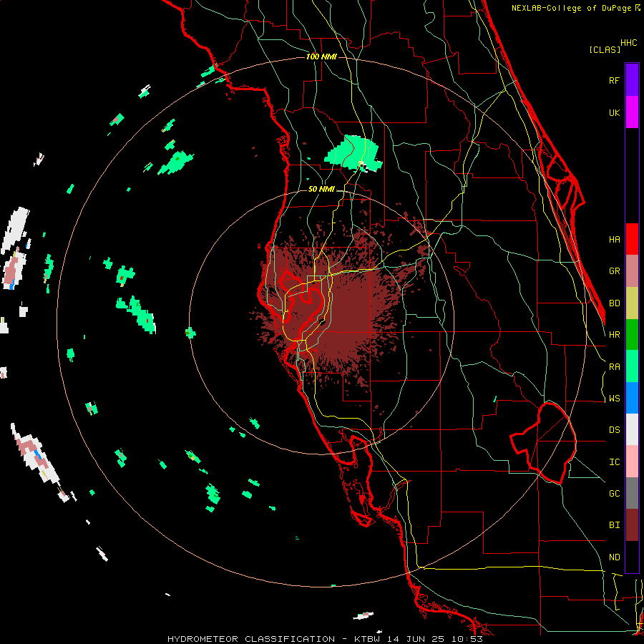
Task: Select the HA legend label
Action: click(614, 239)
